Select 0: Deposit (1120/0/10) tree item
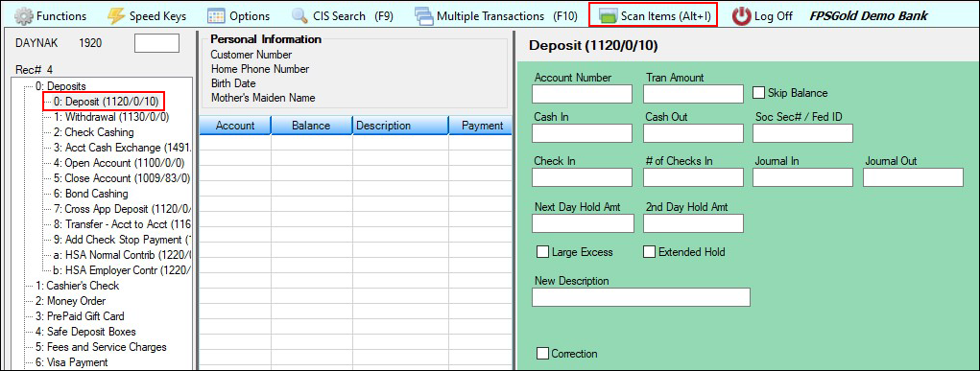This screenshot has height=371, width=980. click(106, 102)
